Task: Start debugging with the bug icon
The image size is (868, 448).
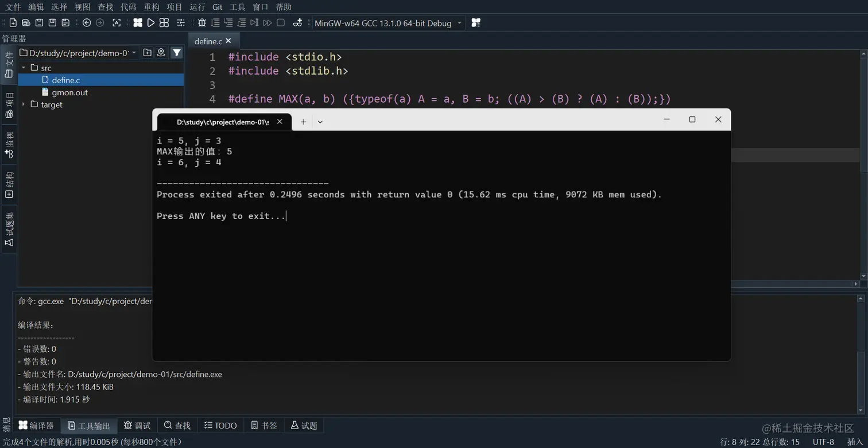Action: coord(202,23)
